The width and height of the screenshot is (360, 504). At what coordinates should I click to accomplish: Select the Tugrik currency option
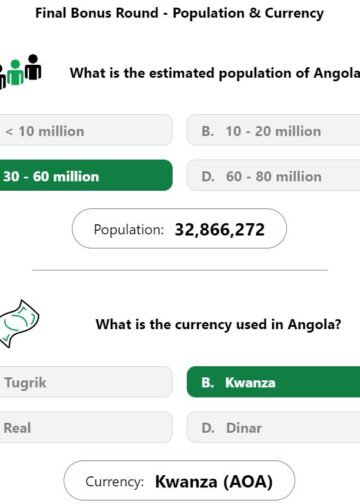[86, 382]
